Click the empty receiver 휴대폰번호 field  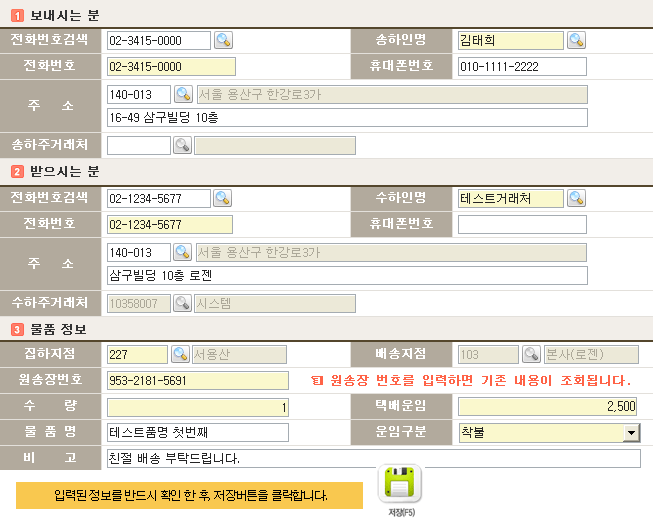522,224
